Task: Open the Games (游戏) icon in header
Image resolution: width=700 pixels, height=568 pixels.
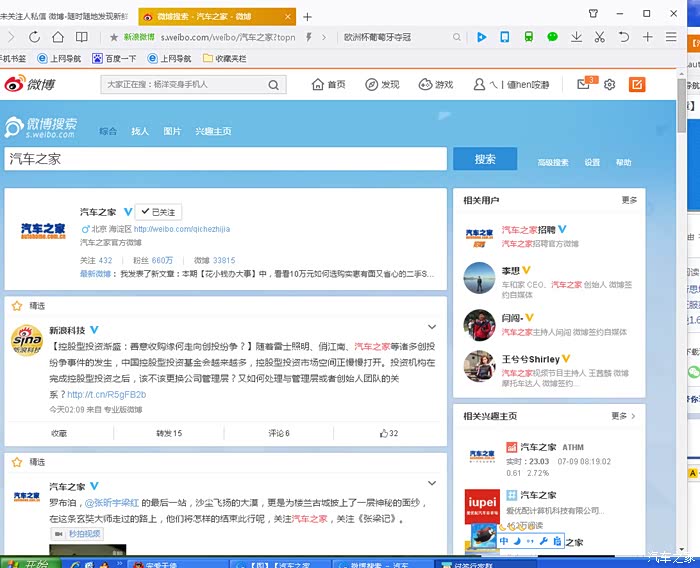Action: point(424,85)
